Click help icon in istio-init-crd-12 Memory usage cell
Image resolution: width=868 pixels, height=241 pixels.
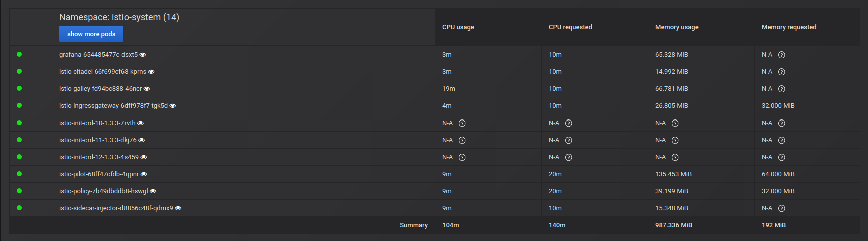675,157
